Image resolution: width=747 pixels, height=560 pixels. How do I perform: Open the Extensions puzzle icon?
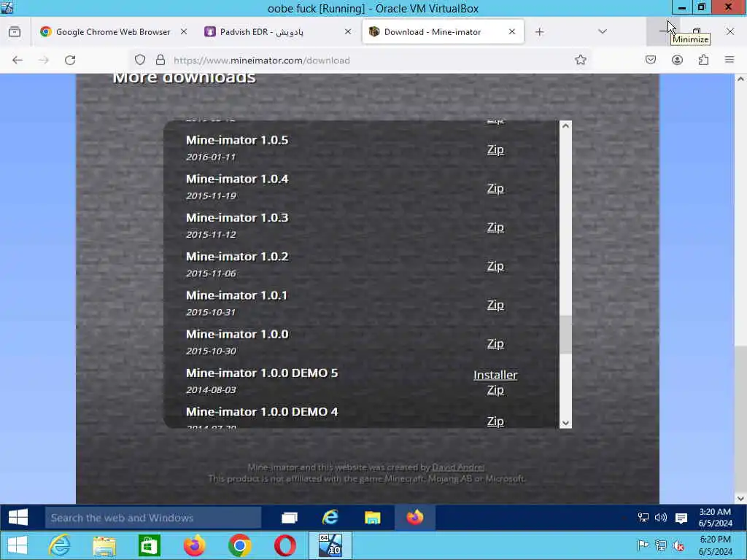(704, 60)
